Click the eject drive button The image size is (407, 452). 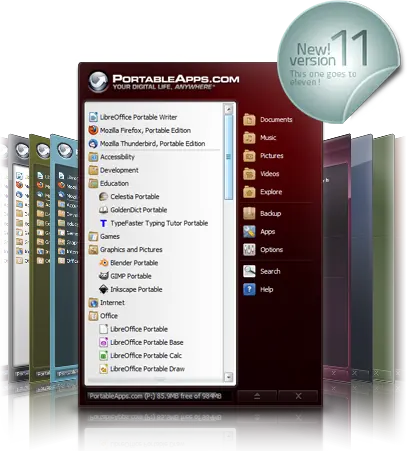point(257,396)
